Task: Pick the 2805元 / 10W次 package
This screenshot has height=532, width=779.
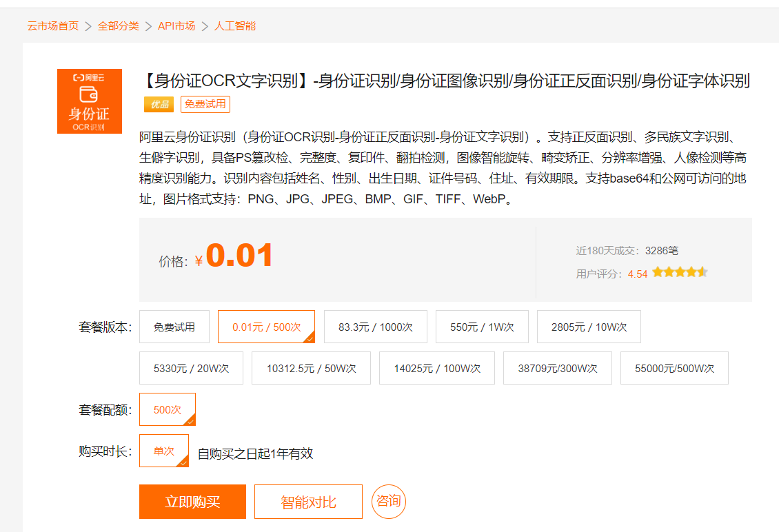Action: (x=589, y=327)
